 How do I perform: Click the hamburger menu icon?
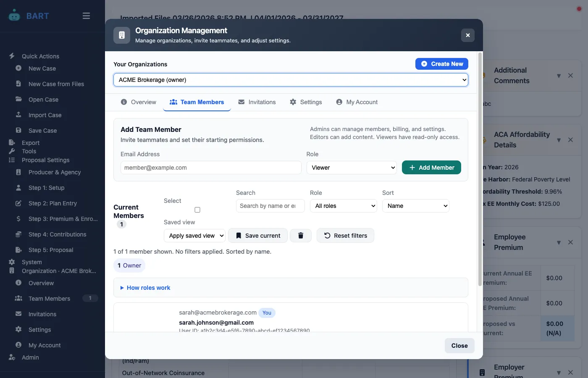(86, 16)
